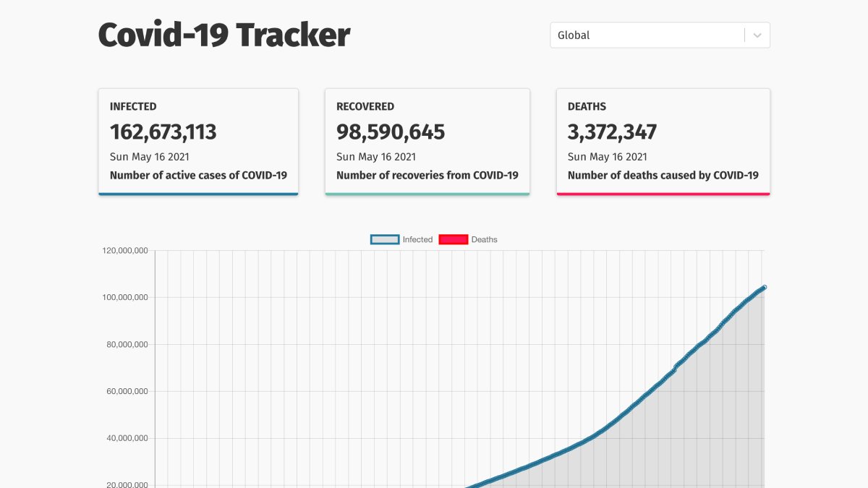The height and width of the screenshot is (488, 868).
Task: Click the gray Infected legend color box
Action: pos(384,239)
